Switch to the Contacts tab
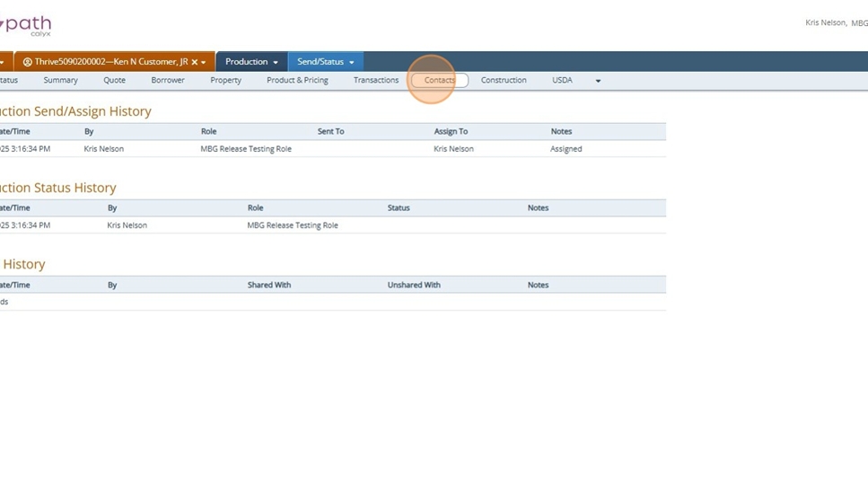The height and width of the screenshot is (484, 868). tap(440, 80)
